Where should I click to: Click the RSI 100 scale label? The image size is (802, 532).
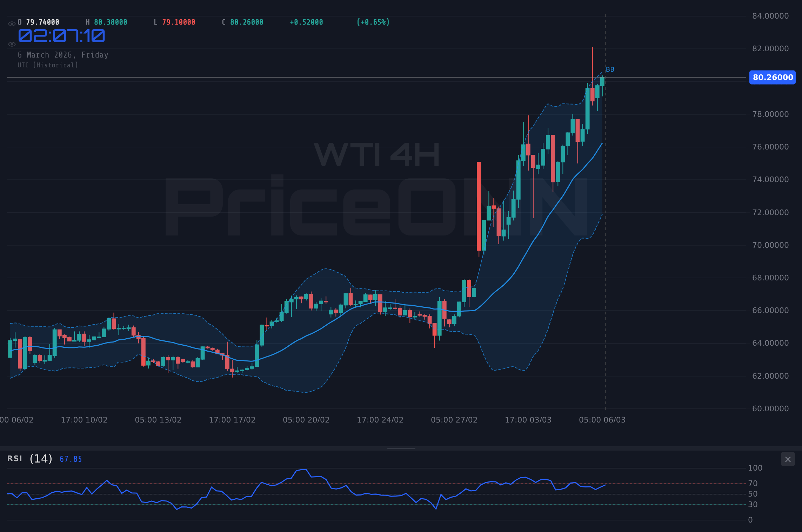pyautogui.click(x=755, y=468)
